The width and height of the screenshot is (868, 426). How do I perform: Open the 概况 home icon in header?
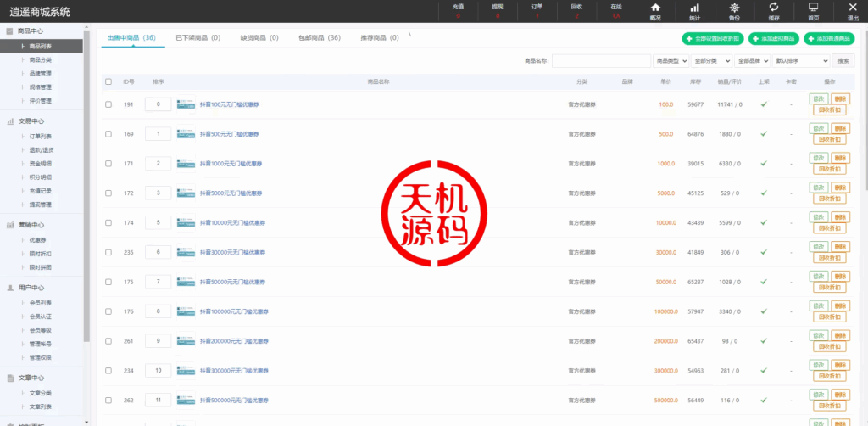coord(654,10)
